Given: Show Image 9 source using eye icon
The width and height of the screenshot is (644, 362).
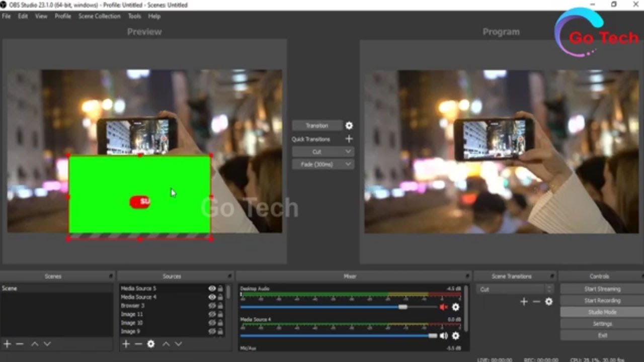Looking at the screenshot, I should pos(212,331).
